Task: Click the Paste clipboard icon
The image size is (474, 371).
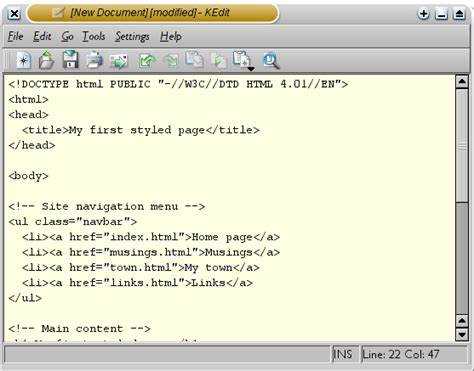Action: click(241, 60)
